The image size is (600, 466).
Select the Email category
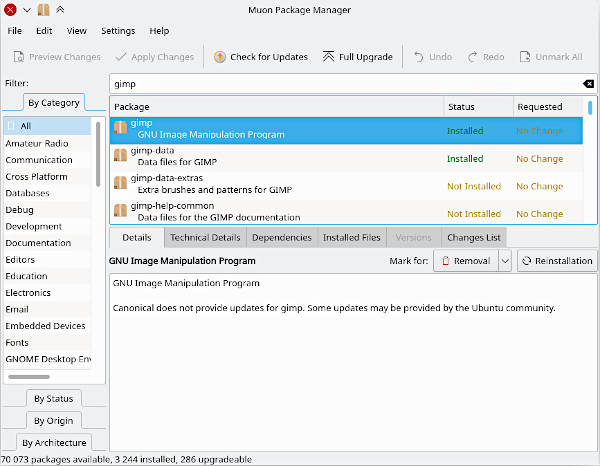coord(47,310)
